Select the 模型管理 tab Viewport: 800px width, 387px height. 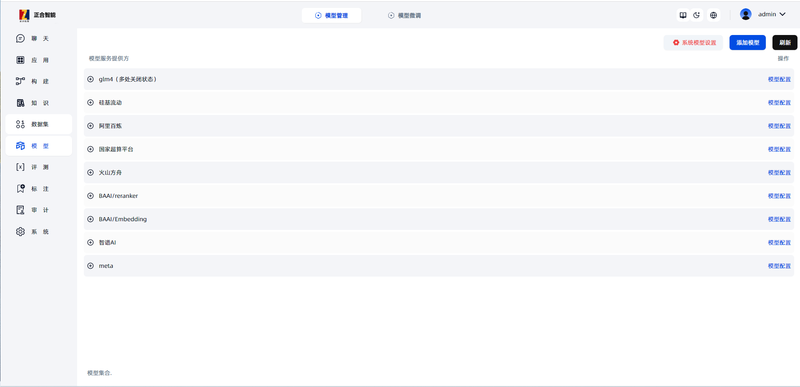click(x=331, y=15)
